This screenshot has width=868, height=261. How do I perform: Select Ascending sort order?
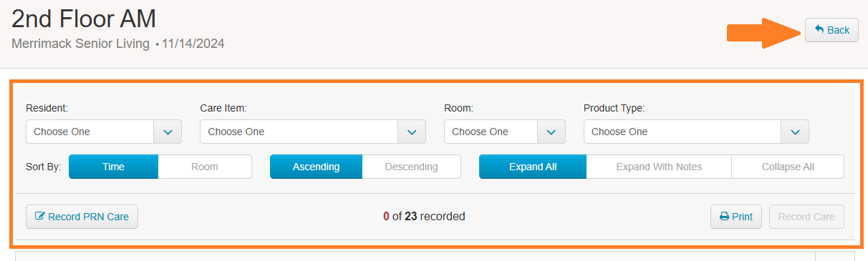[x=316, y=167]
